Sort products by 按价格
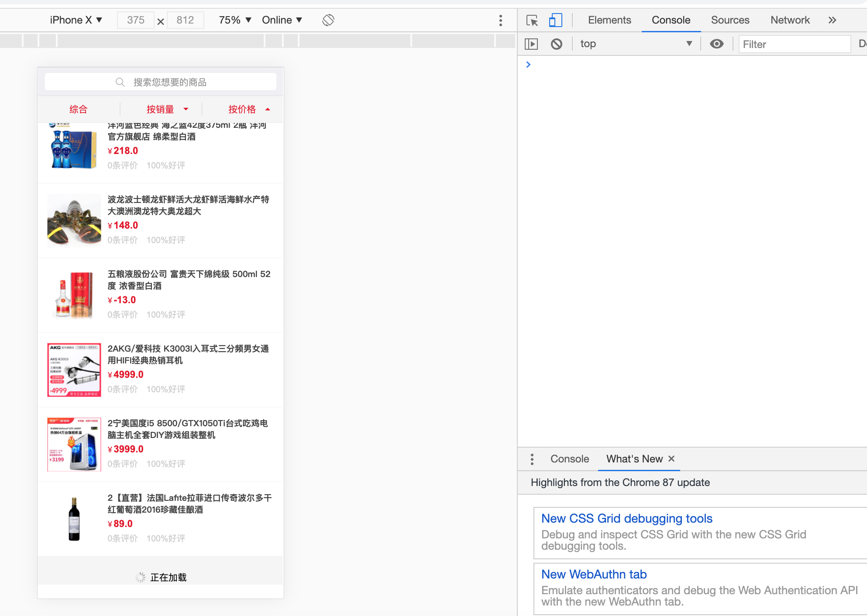This screenshot has width=867, height=616. 242,110
